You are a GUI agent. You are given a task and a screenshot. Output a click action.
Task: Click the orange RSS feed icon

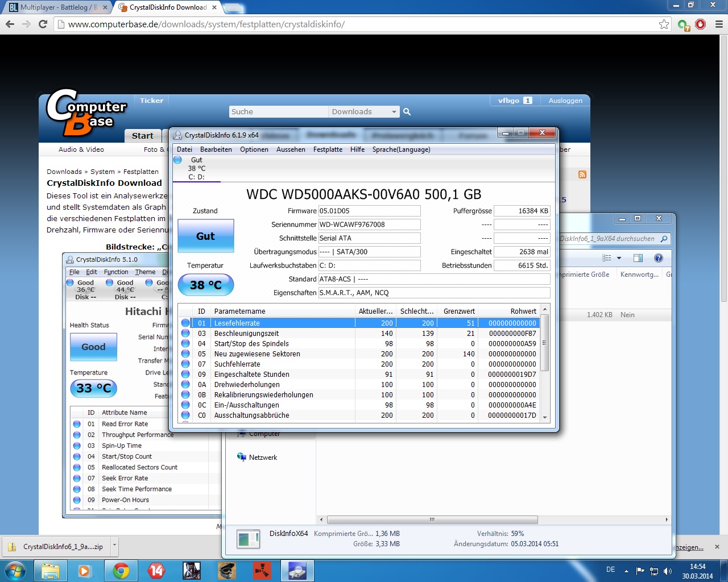point(582,174)
